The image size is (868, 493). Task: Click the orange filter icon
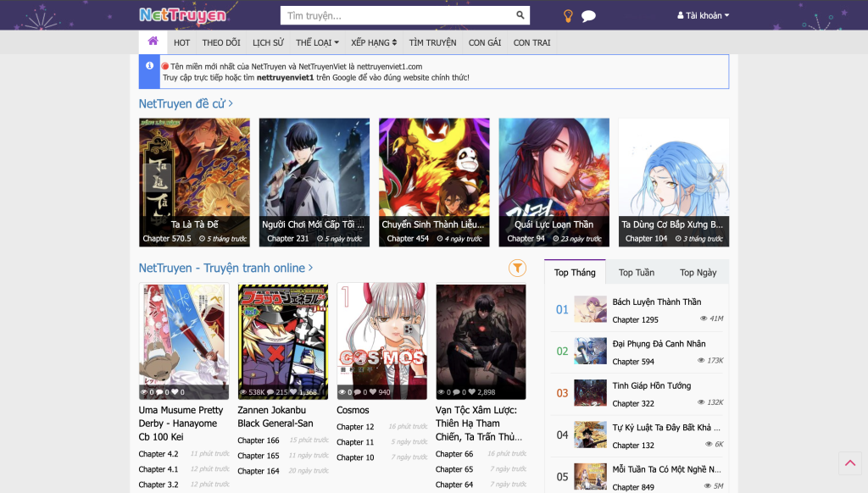tap(517, 268)
